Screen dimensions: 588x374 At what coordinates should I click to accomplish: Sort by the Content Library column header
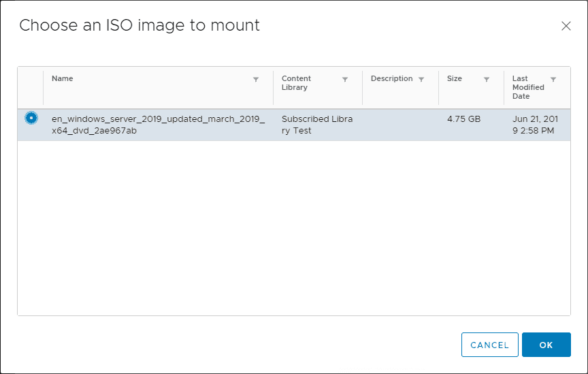tap(297, 83)
